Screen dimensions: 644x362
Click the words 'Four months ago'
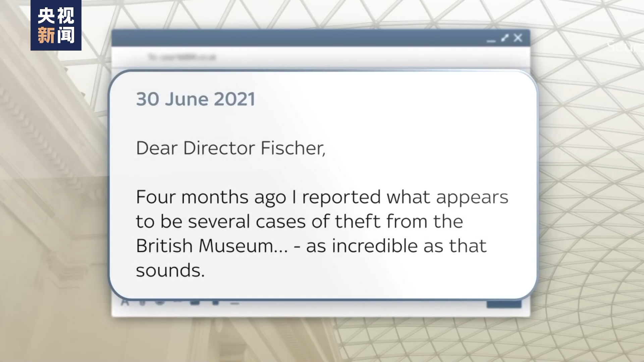click(211, 197)
